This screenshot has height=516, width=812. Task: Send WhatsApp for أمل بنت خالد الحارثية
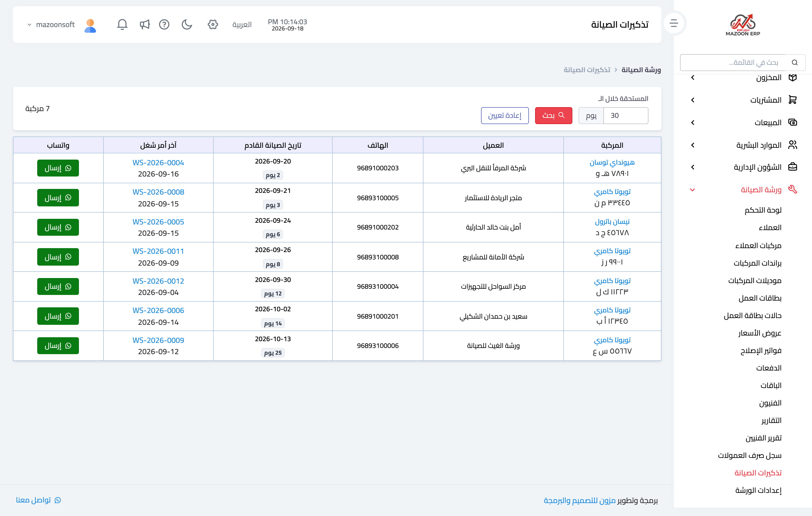(58, 227)
